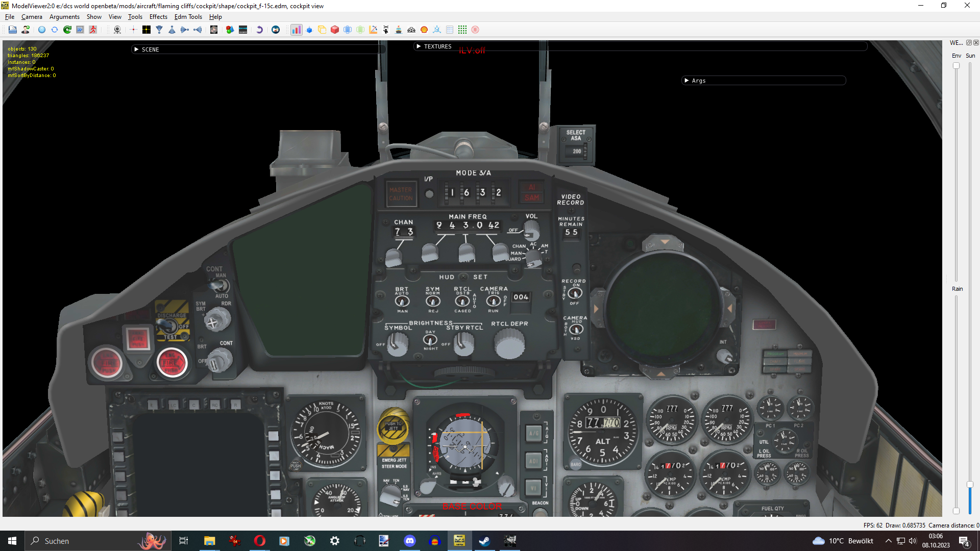The height and width of the screenshot is (551, 980).
Task: Open the Edm Tools menu
Action: 188,17
